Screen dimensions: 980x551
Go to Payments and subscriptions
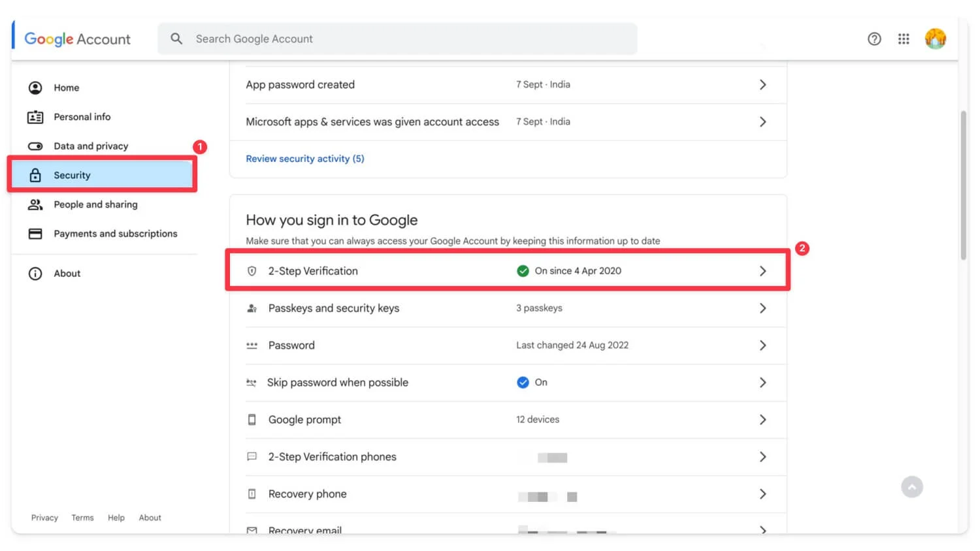pyautogui.click(x=115, y=234)
